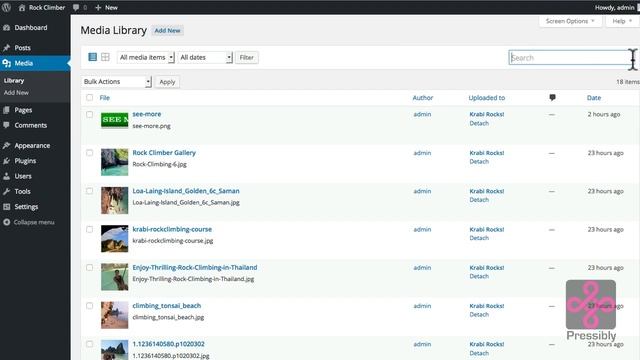Viewport: 640px width, 360px height.
Task: Open the Appearance menu
Action: pos(32,146)
